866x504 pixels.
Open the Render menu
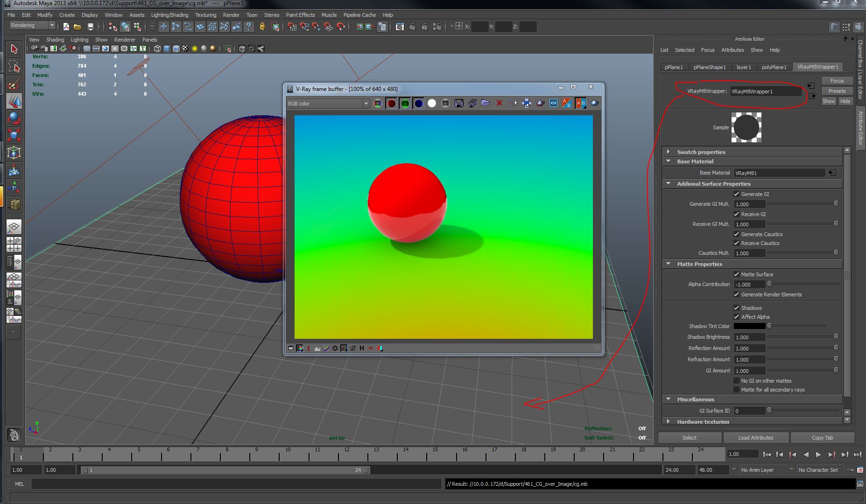(231, 15)
